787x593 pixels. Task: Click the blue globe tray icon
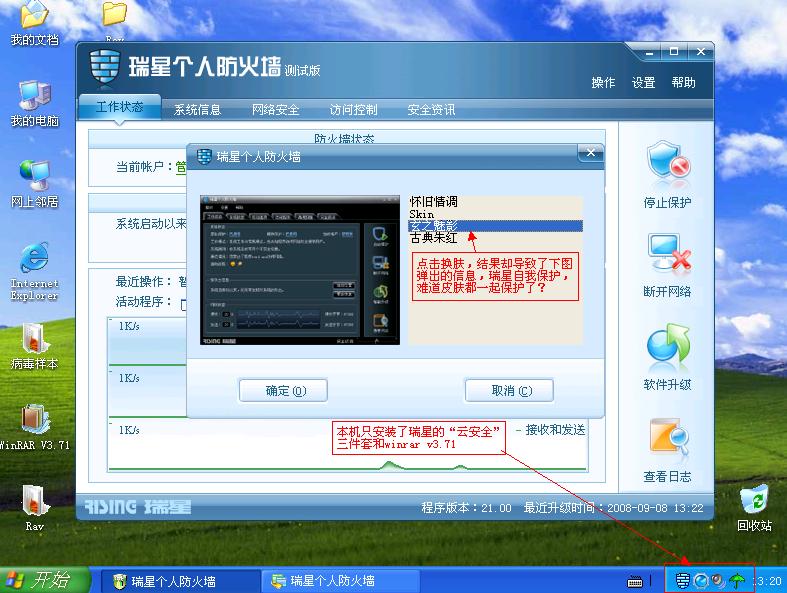(701, 581)
